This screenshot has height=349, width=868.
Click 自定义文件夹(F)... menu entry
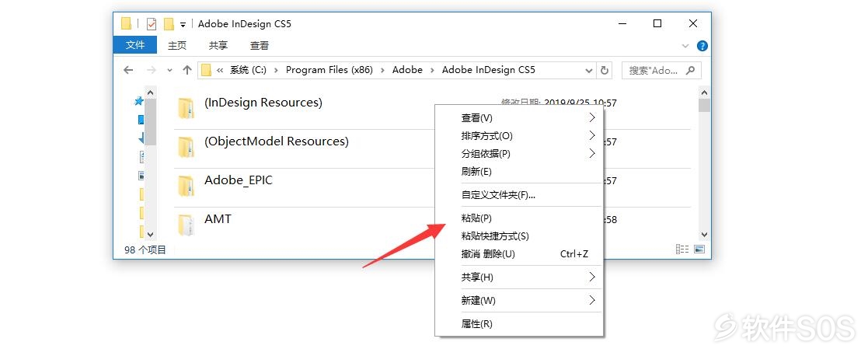click(518, 195)
